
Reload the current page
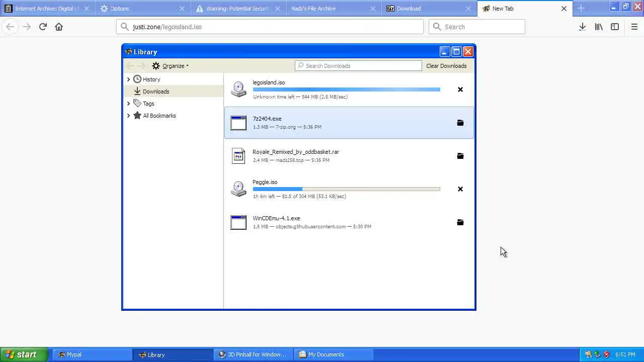pos(43,27)
